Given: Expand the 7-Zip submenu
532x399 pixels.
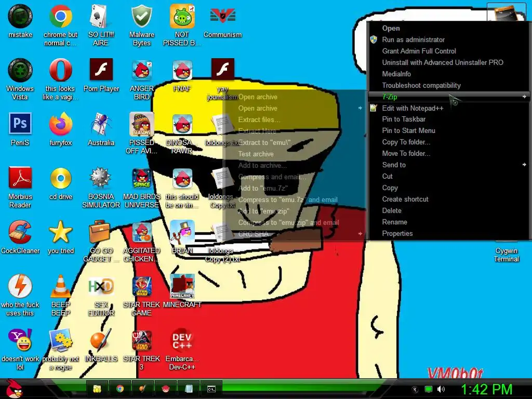Looking at the screenshot, I should click(448, 97).
